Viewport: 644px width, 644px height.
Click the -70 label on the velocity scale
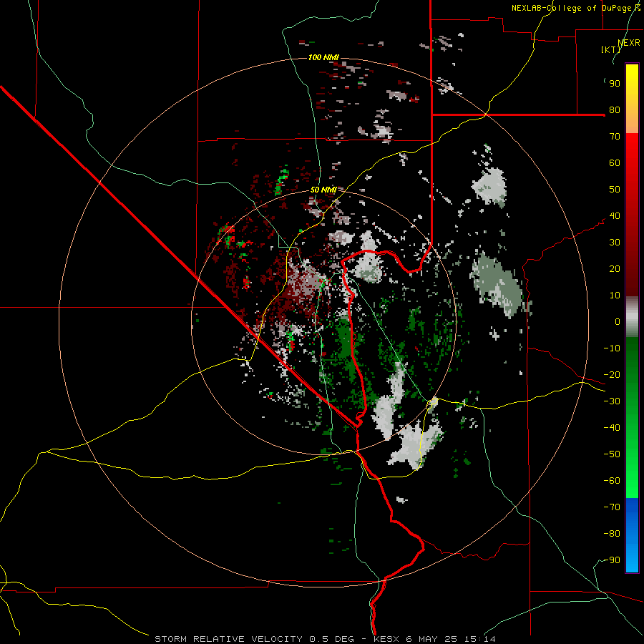(x=612, y=507)
